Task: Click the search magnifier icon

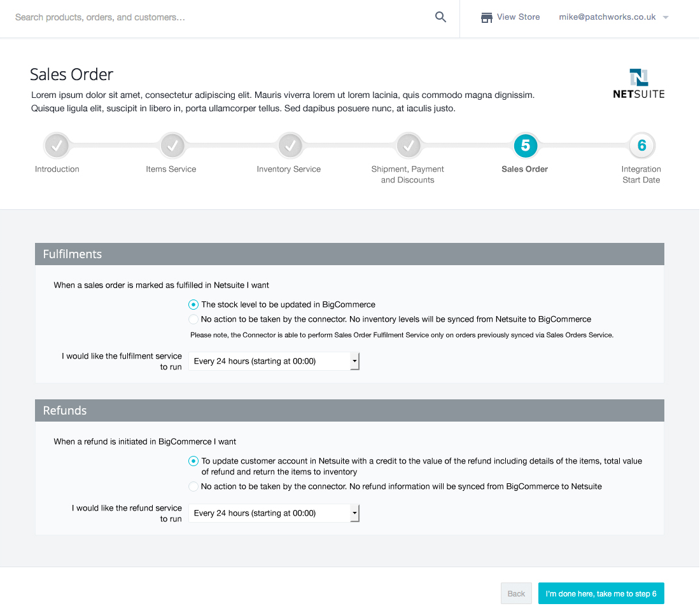Action: tap(440, 17)
